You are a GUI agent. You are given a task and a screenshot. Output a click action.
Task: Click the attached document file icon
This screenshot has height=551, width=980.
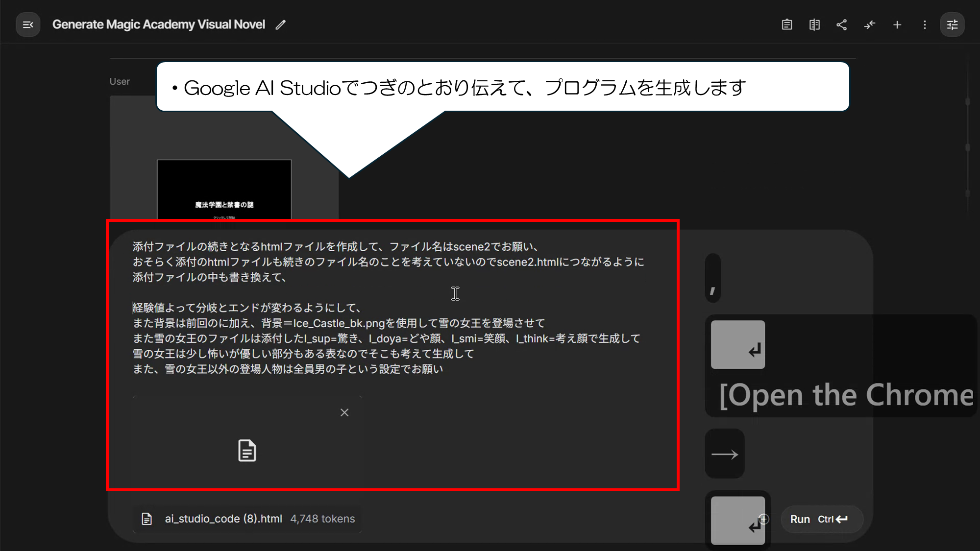[247, 450]
